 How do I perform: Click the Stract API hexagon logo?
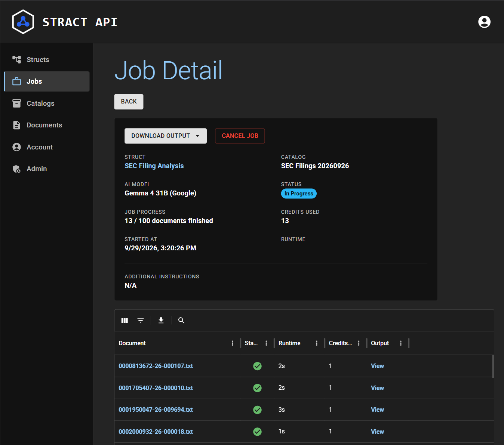tap(23, 22)
